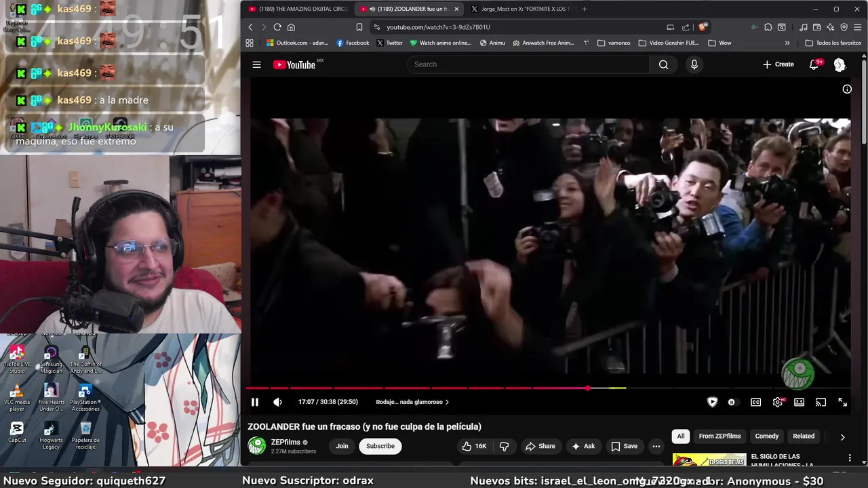Open Leo AI sparkle icon
The height and width of the screenshot is (488, 868).
(830, 27)
